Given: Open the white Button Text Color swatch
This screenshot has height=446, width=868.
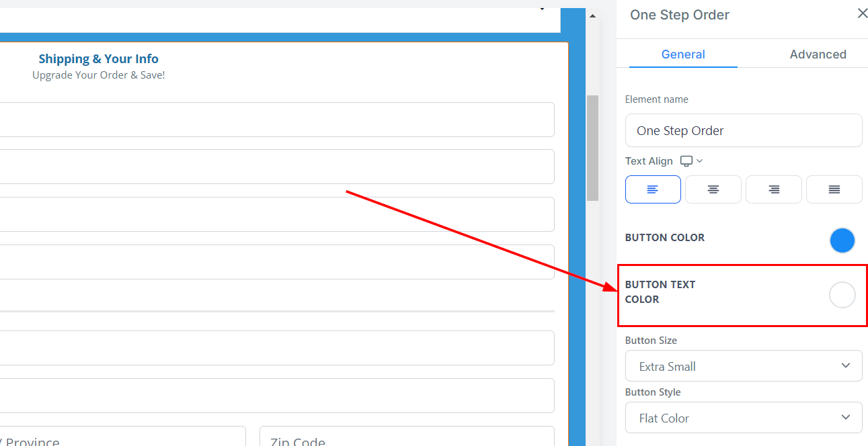Looking at the screenshot, I should point(842,295).
